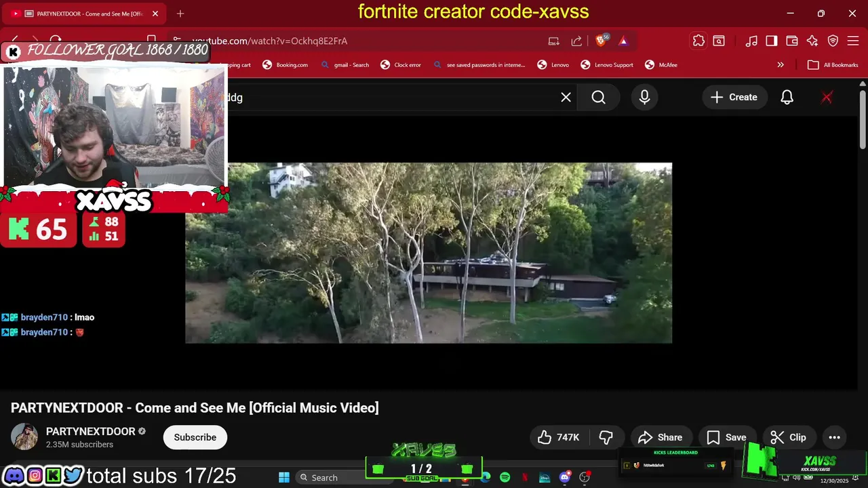Open the browser hamburger main menu

coord(853,41)
